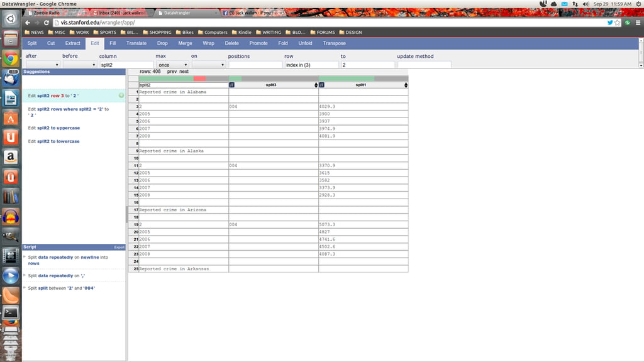Click the Export script button
Image resolution: width=644 pixels, height=362 pixels.
click(119, 247)
